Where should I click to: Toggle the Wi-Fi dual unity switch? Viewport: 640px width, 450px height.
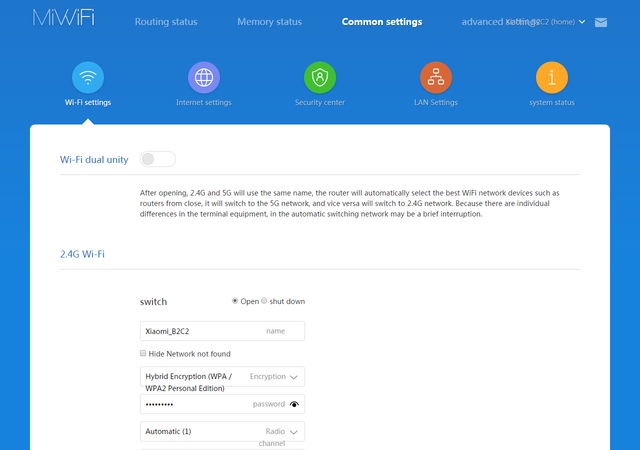(158, 159)
